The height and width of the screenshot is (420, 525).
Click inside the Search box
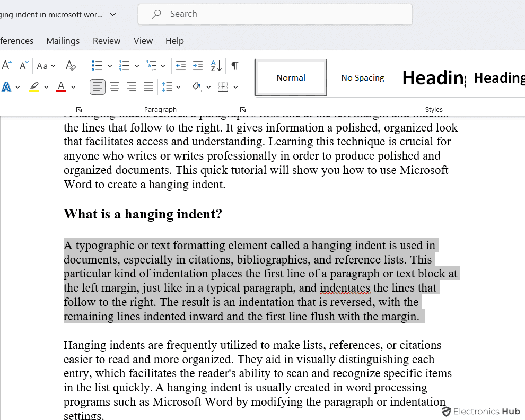pos(275,14)
